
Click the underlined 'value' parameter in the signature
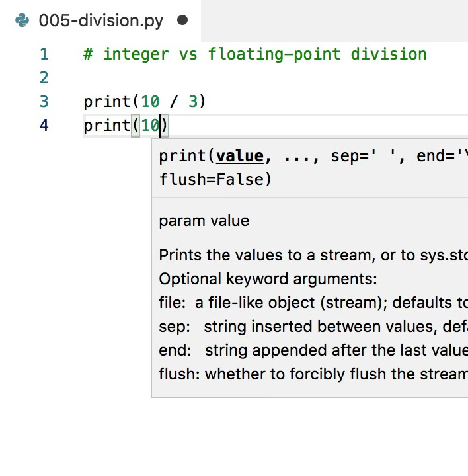[240, 156]
